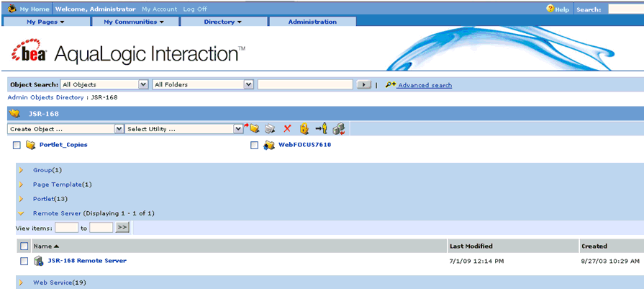
Task: Open the Create Object dropdown
Action: 65,129
